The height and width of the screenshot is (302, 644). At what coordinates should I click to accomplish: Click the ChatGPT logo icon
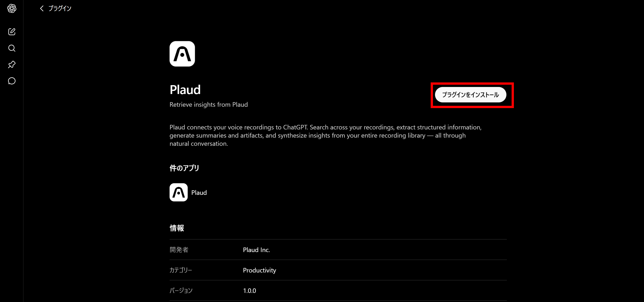[x=12, y=8]
